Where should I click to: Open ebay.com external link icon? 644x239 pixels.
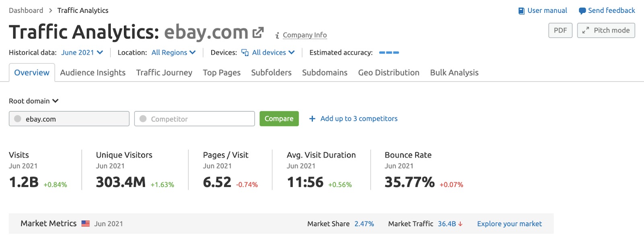tap(258, 33)
